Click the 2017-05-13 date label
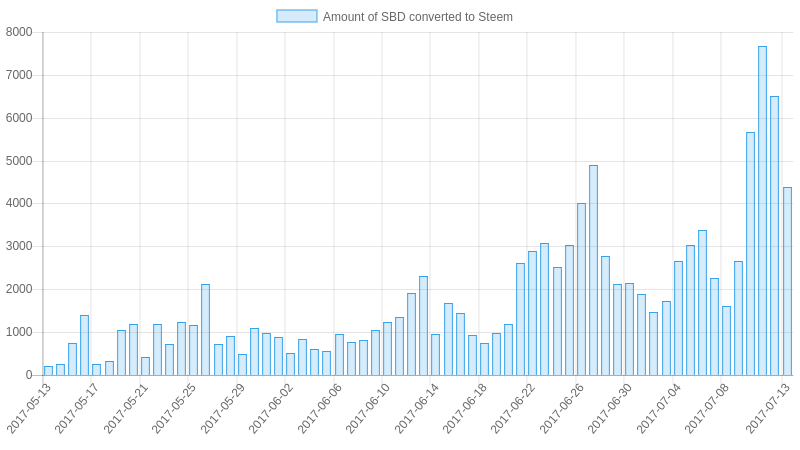Viewport: 800px width, 450px height. tap(29, 409)
